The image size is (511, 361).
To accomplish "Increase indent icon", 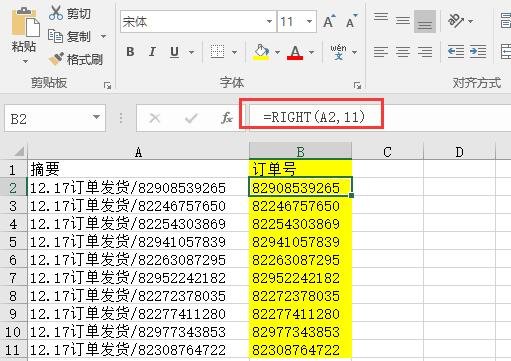I will click(478, 52).
